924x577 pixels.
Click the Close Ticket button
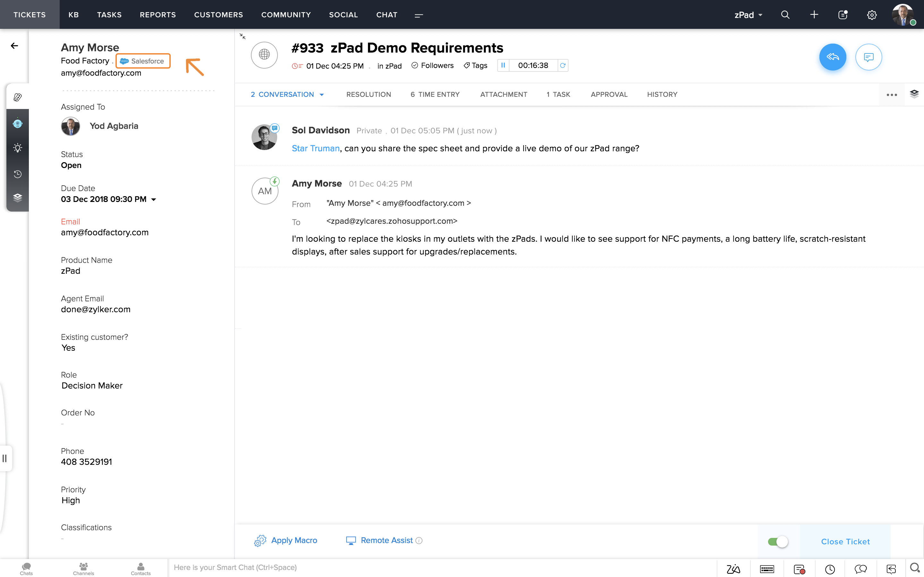pos(845,541)
